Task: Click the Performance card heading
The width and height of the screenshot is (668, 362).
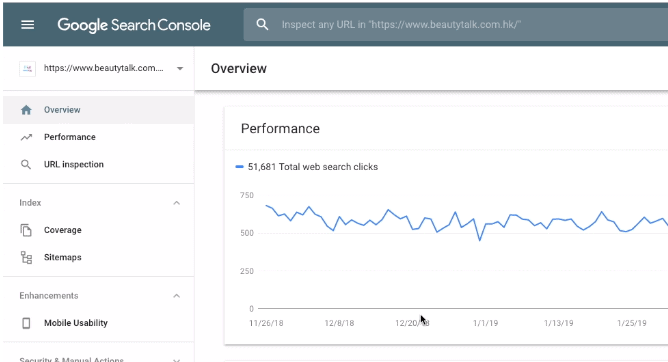Action: [x=280, y=129]
